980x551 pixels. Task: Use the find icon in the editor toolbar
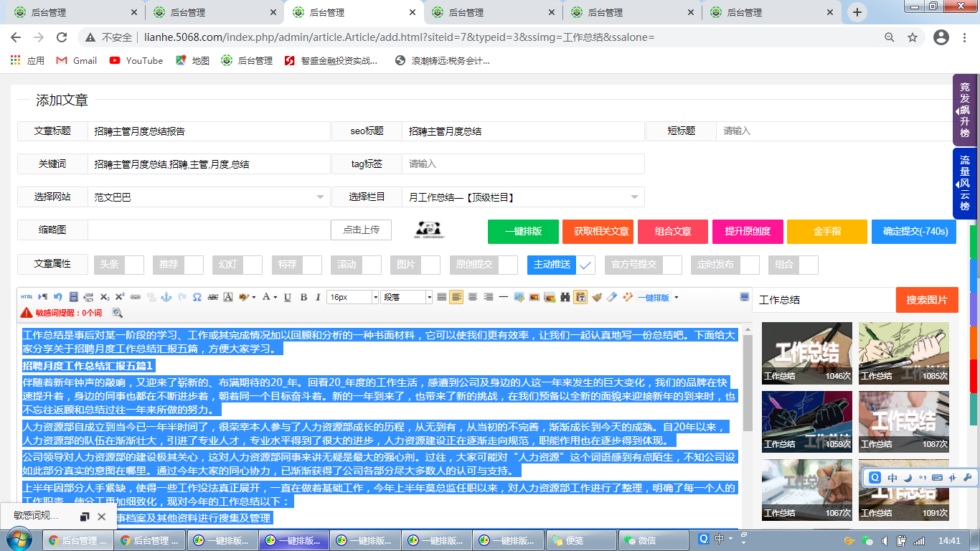(x=565, y=296)
